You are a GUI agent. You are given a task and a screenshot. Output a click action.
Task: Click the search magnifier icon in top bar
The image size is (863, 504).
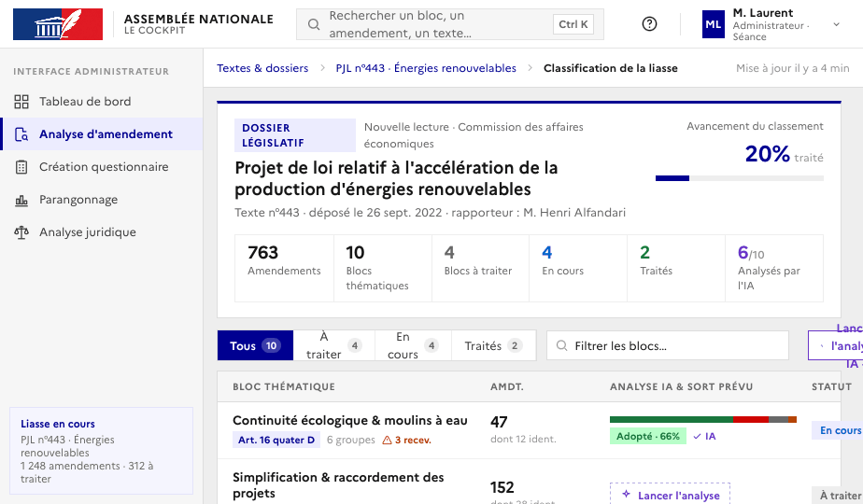pyautogui.click(x=314, y=24)
